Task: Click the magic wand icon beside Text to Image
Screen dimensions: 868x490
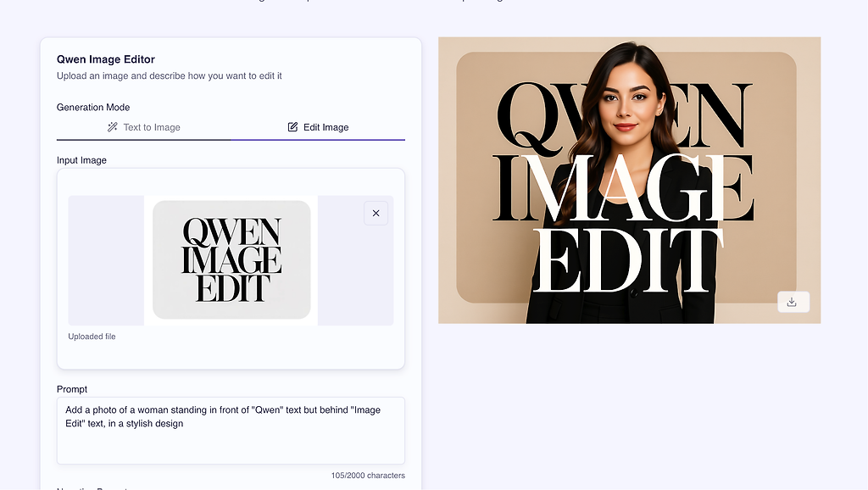Action: click(x=113, y=127)
